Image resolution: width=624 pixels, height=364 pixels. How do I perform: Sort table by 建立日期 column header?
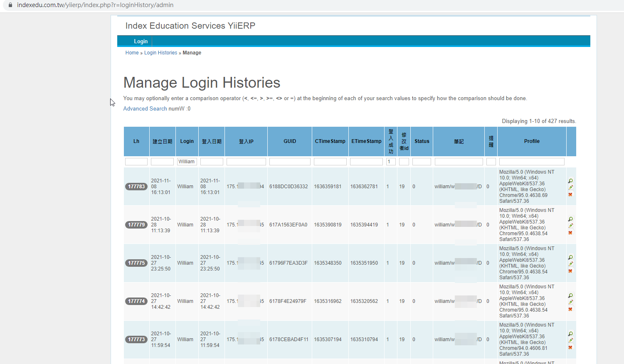(162, 141)
